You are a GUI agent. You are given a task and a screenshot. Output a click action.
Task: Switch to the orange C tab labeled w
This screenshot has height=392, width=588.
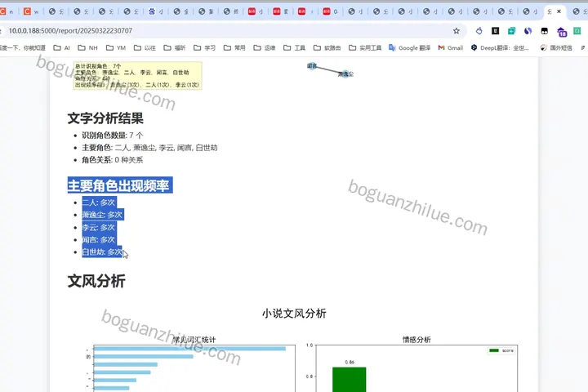pos(31,11)
